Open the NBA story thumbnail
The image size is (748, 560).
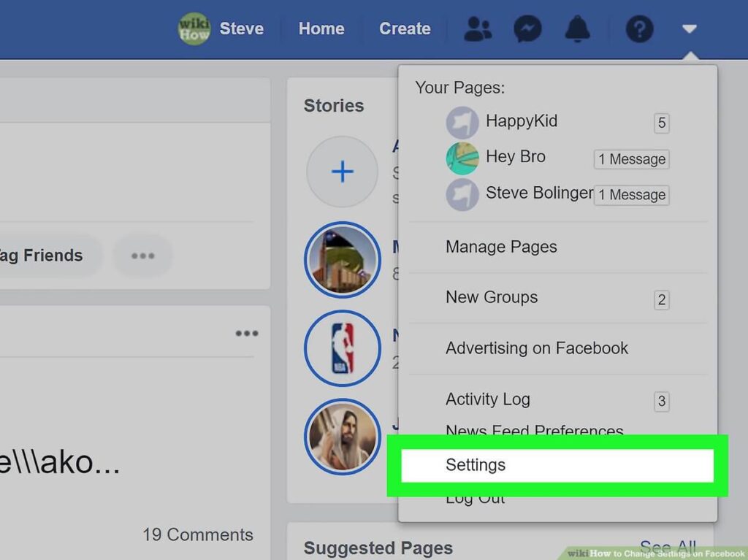pos(342,348)
